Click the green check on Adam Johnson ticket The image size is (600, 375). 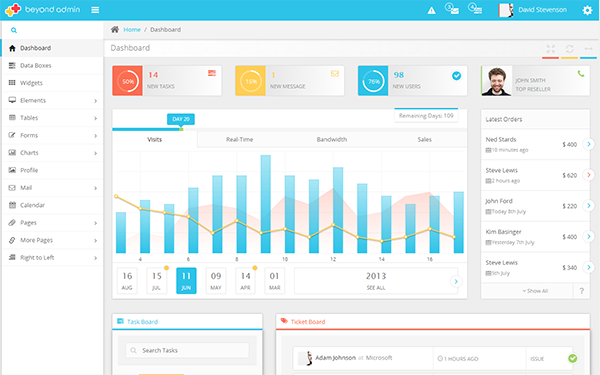click(572, 358)
